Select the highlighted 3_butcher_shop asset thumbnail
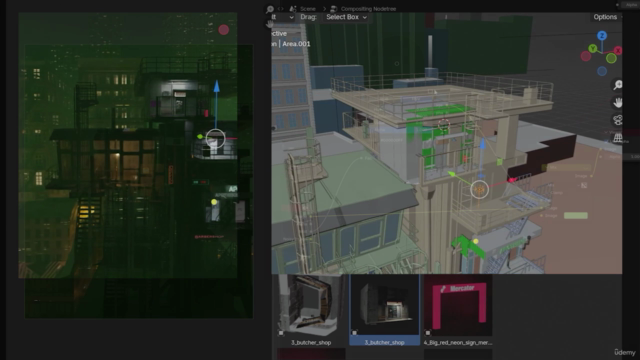The image size is (640, 360). (384, 305)
